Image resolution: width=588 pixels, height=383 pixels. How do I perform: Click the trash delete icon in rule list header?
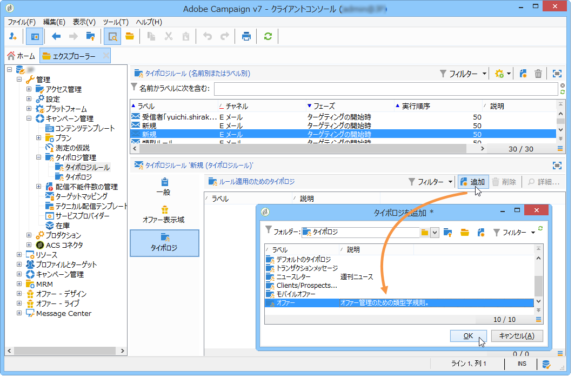538,74
